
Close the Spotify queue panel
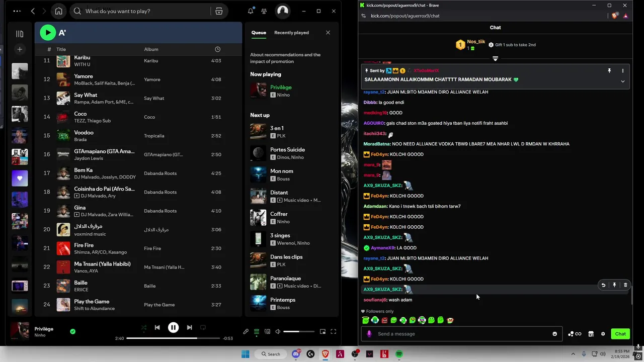click(328, 33)
